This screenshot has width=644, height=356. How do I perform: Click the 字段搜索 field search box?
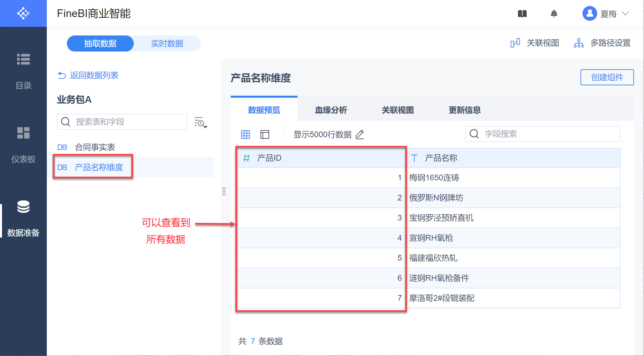pos(543,134)
